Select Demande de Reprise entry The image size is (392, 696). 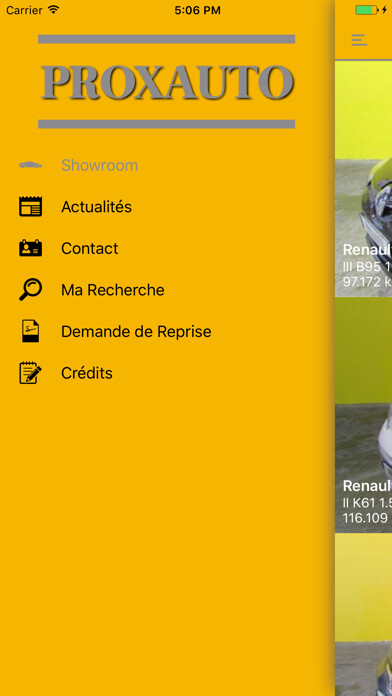167,332
